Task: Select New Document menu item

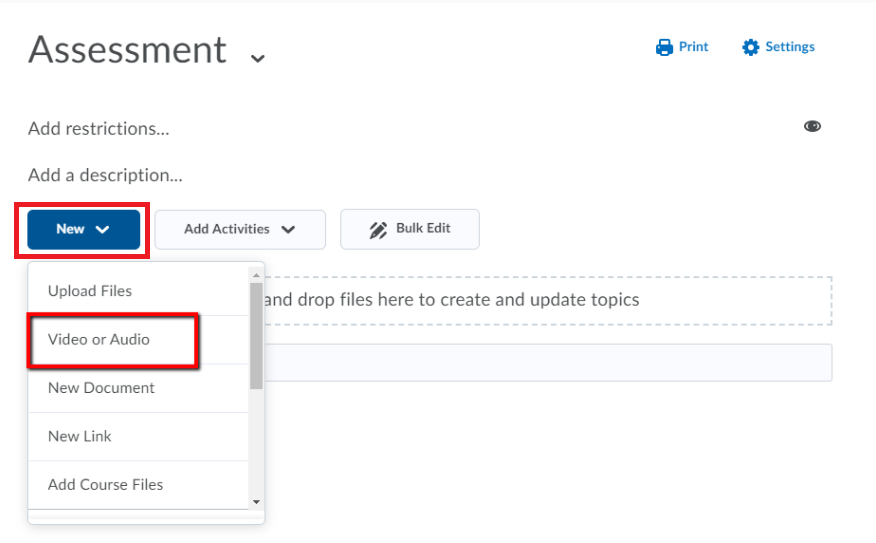Action: [138, 388]
